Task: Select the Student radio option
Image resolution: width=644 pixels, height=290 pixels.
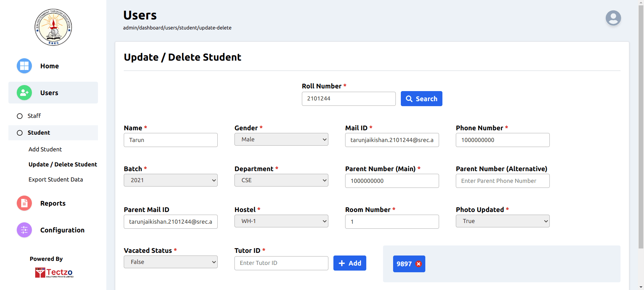Action: (20, 133)
